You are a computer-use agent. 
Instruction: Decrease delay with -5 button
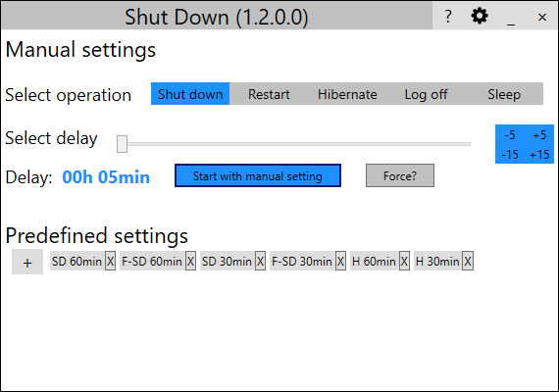[510, 134]
